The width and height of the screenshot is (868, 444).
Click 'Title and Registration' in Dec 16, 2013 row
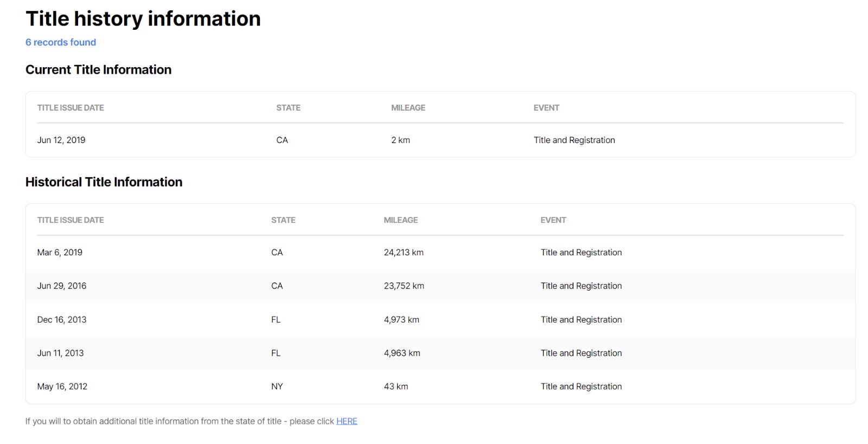tap(581, 319)
